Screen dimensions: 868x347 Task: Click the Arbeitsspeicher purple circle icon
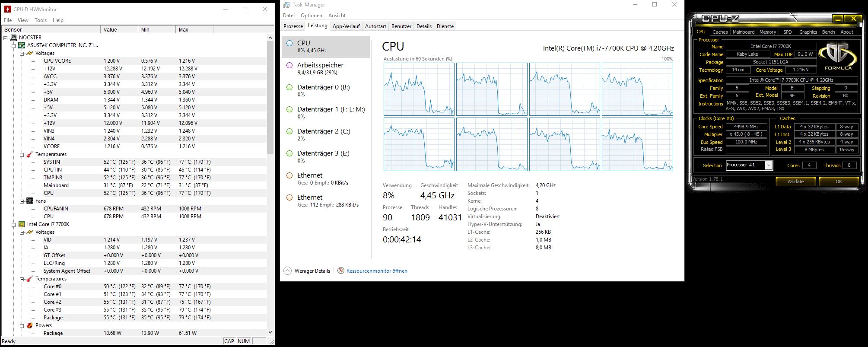click(x=289, y=65)
